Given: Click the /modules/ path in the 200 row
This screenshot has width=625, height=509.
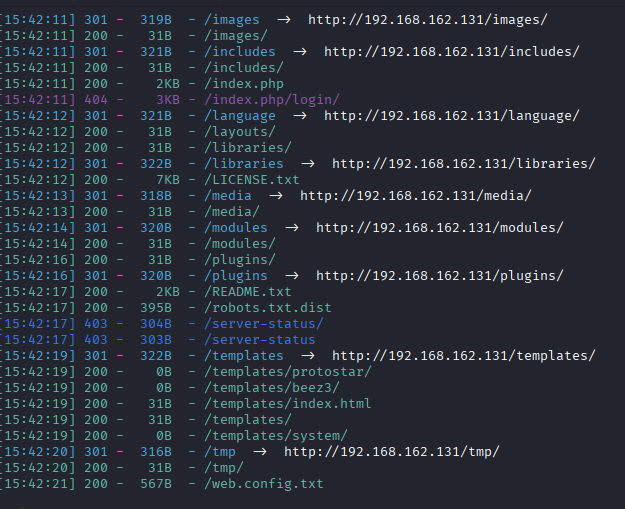Looking at the screenshot, I should tap(240, 244).
